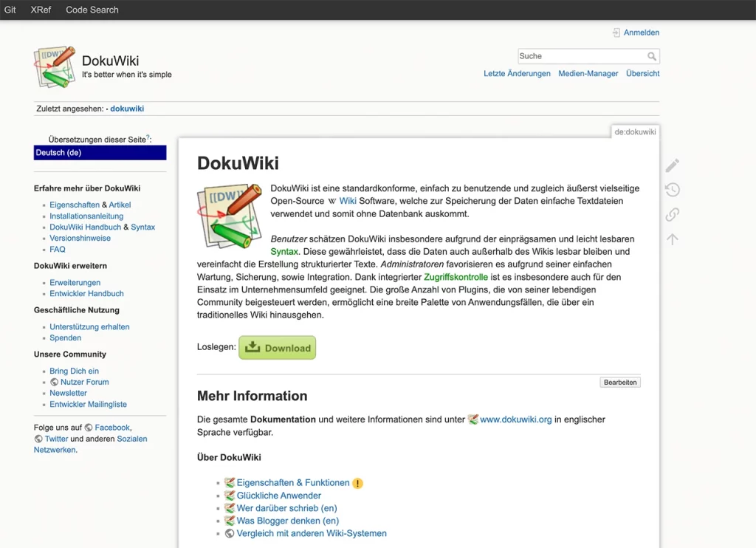Click the DokuWiki icon before Eigenschaften & Funktionen
Viewport: 756px width, 548px height.
coord(230,483)
